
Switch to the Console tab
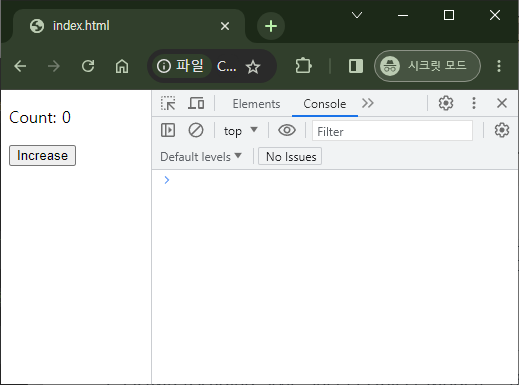325,104
